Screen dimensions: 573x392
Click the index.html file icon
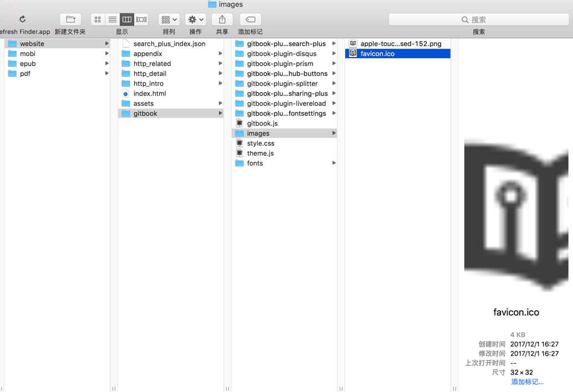(x=126, y=94)
